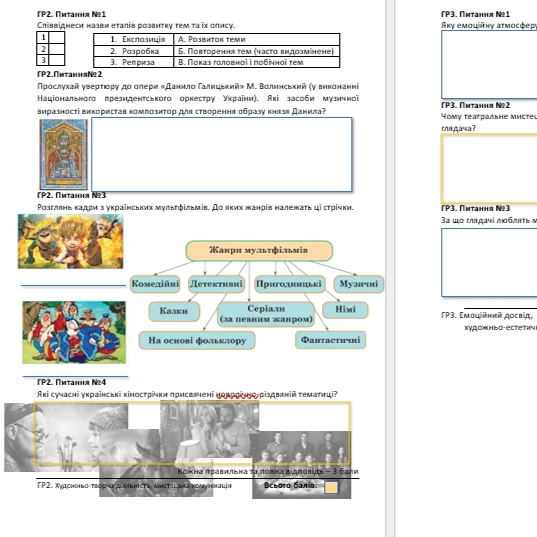This screenshot has height=537, width=537.
Task: Click the "Серіали (за певним жанром)" box
Action: click(266, 314)
